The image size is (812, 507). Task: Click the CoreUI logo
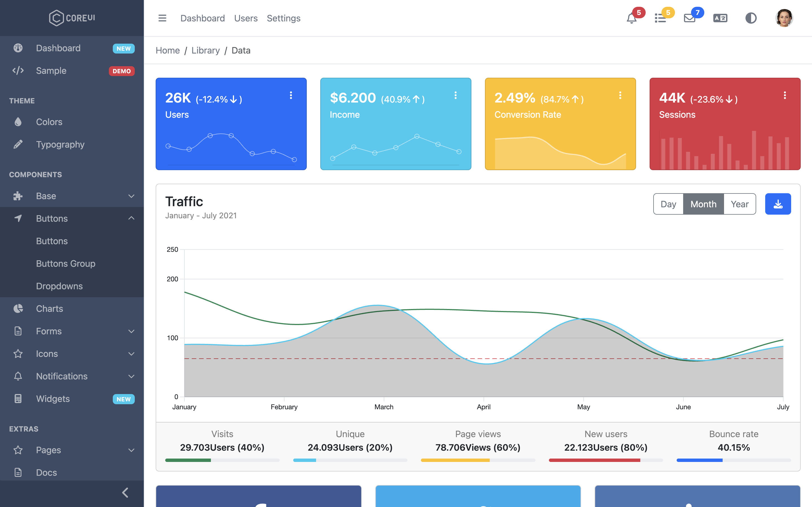(x=72, y=18)
